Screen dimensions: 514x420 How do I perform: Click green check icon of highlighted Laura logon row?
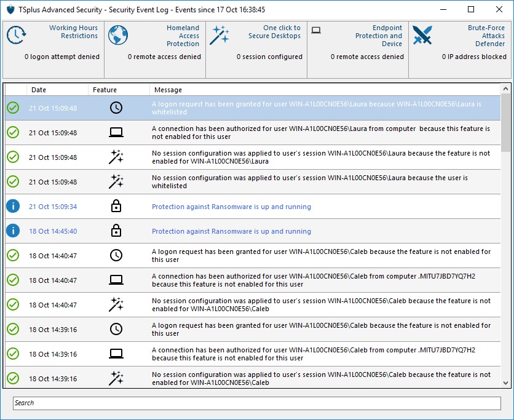(x=13, y=108)
